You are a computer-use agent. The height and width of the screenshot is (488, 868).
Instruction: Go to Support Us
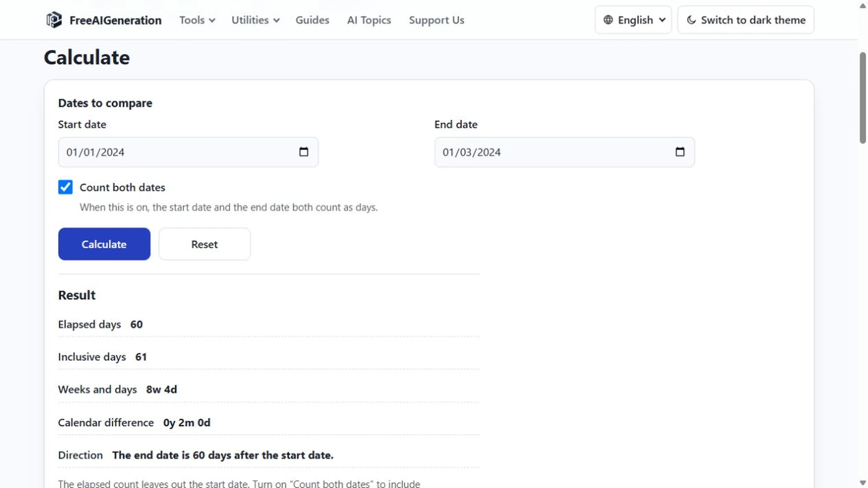[x=436, y=20]
